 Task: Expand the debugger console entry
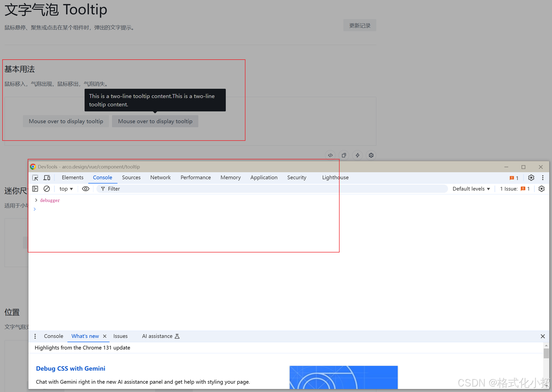click(x=36, y=200)
